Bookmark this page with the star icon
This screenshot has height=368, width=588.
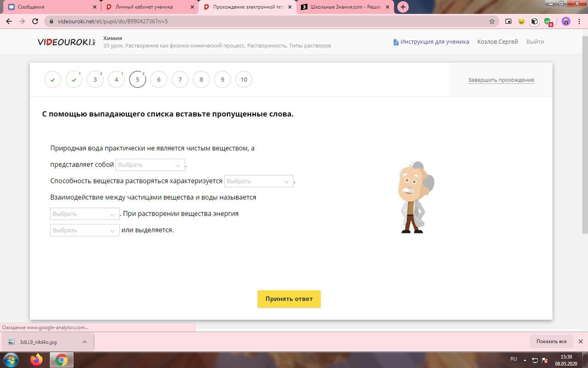tap(492, 21)
